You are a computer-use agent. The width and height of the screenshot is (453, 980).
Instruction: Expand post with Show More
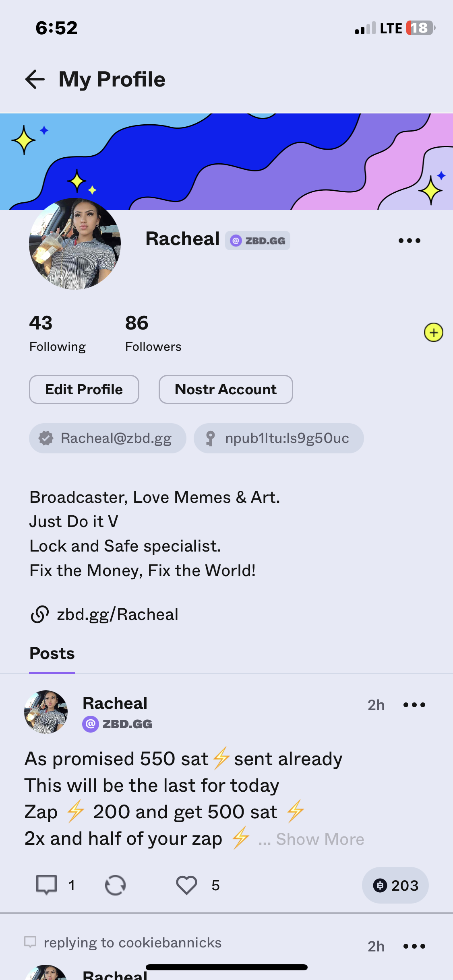click(x=320, y=839)
